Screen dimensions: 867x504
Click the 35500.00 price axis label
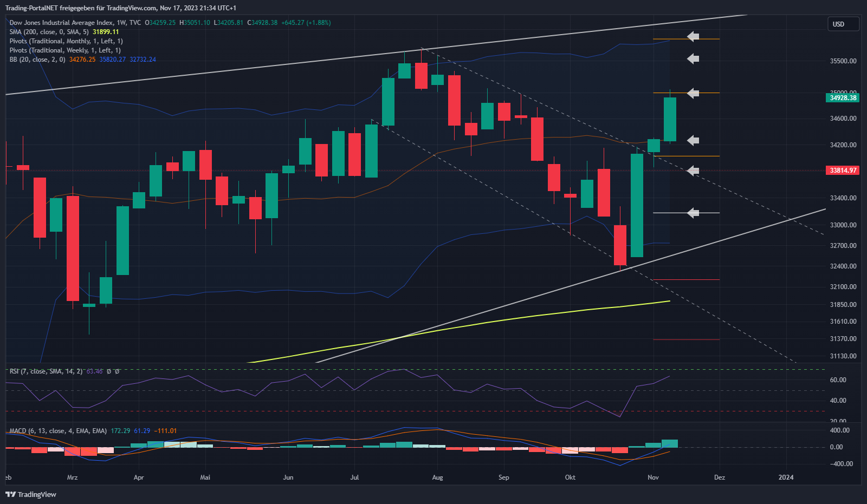point(843,61)
